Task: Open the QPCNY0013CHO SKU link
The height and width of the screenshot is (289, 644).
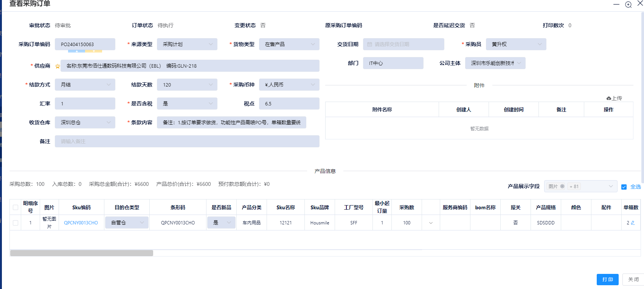Action: (81, 223)
